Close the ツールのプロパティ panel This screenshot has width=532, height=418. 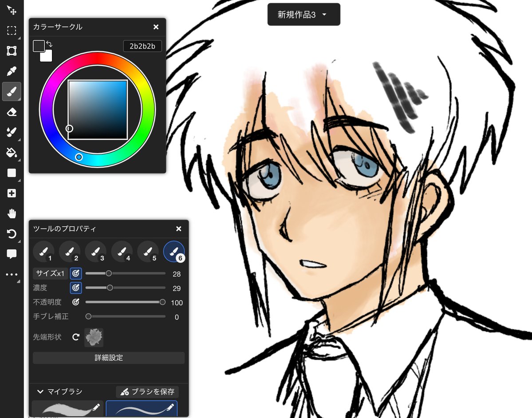pos(179,229)
